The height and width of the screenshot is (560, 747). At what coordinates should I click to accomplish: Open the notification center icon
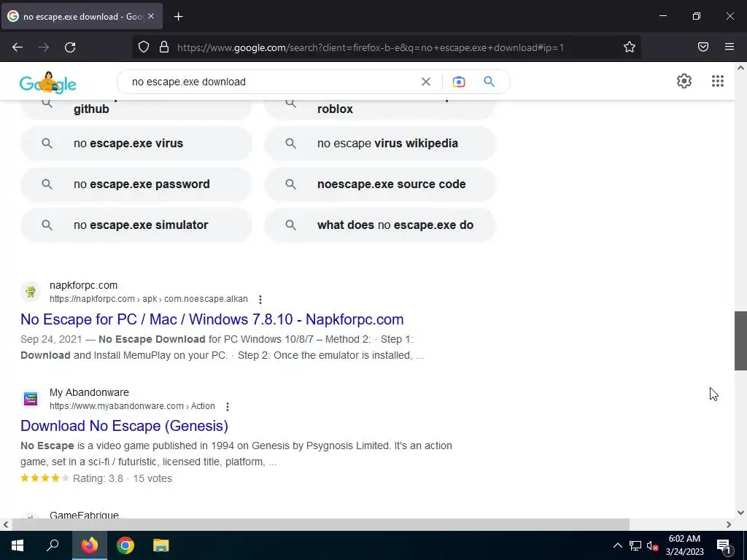pyautogui.click(x=724, y=545)
